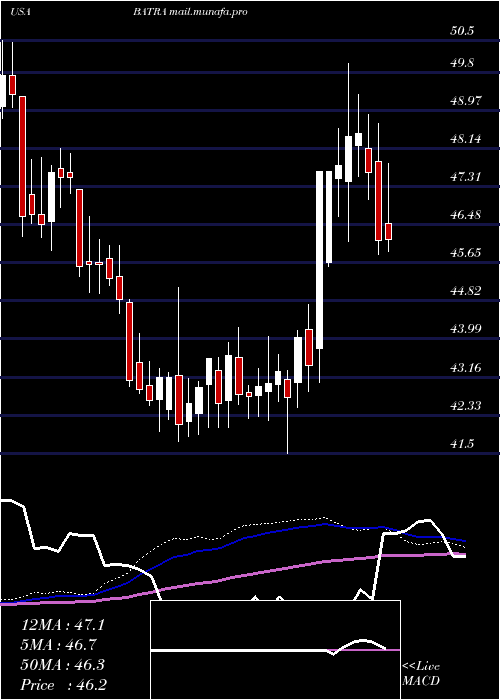Viewport: 500px width, 700px height.
Task: Click the 50.5 price axis label
Action: [x=463, y=31]
